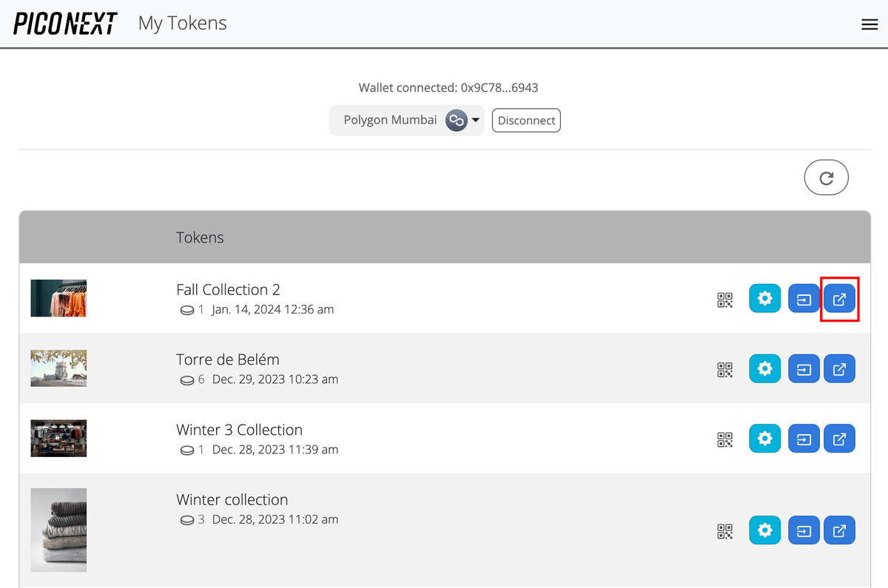Open external link for Torre de Belém
Screen dimensions: 888x588
[839, 368]
